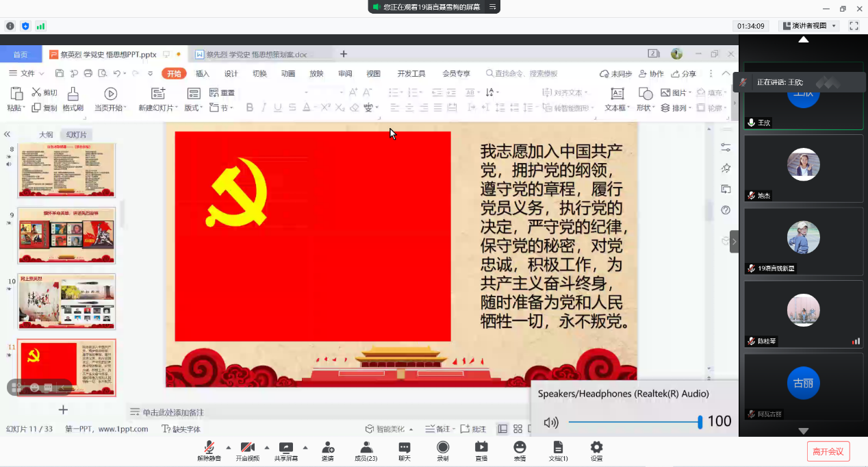Switch to the 大纲 outline tab
The height and width of the screenshot is (467, 868).
point(46,135)
